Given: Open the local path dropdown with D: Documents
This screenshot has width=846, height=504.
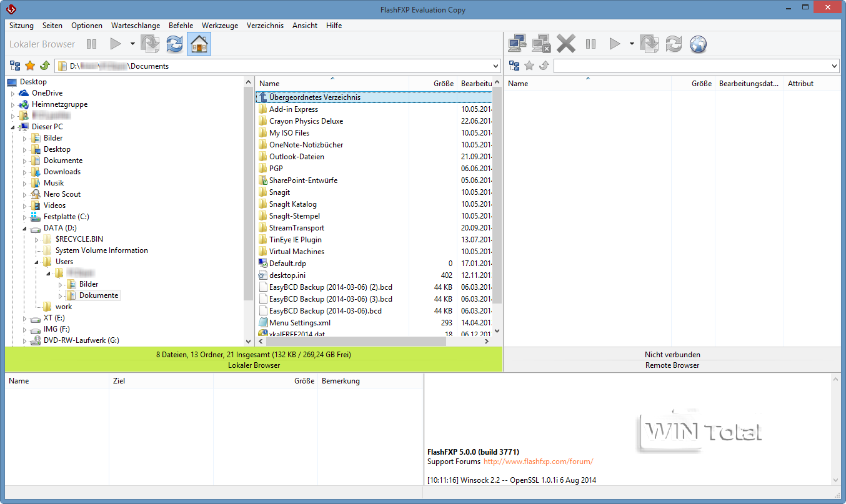Looking at the screenshot, I should [x=496, y=66].
